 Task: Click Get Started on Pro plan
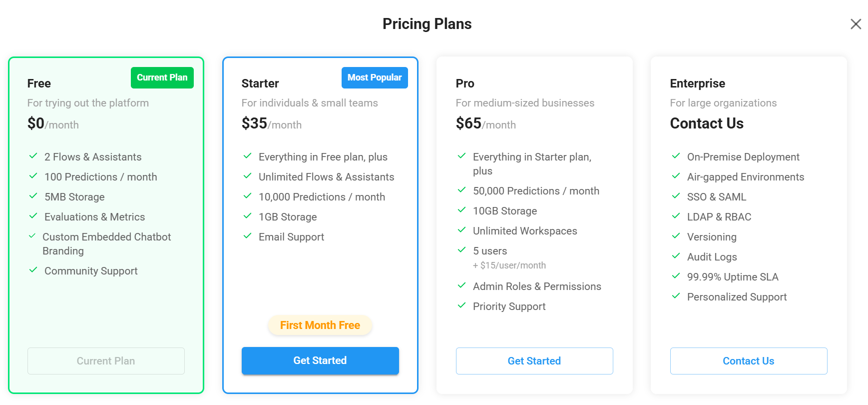(x=534, y=361)
